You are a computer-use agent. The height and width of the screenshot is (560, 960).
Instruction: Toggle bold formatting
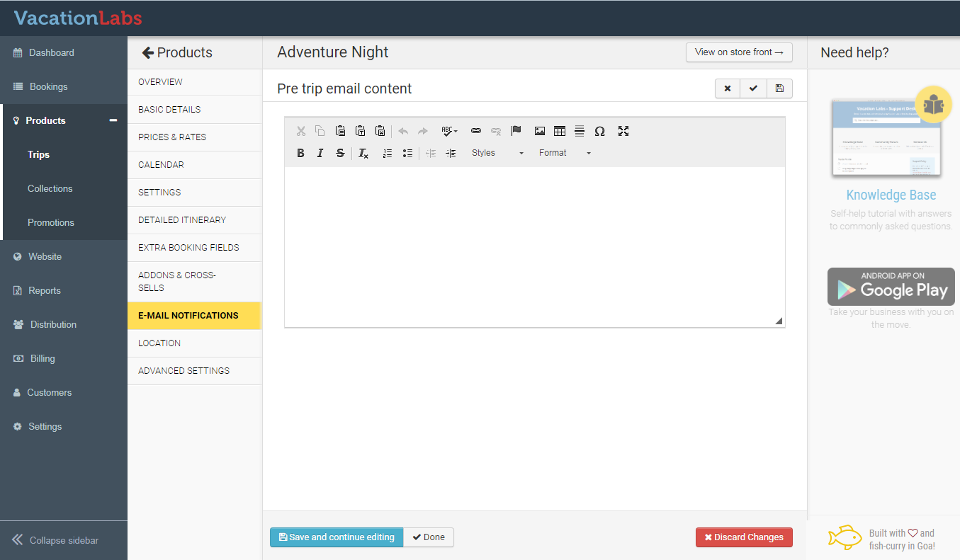click(x=300, y=153)
